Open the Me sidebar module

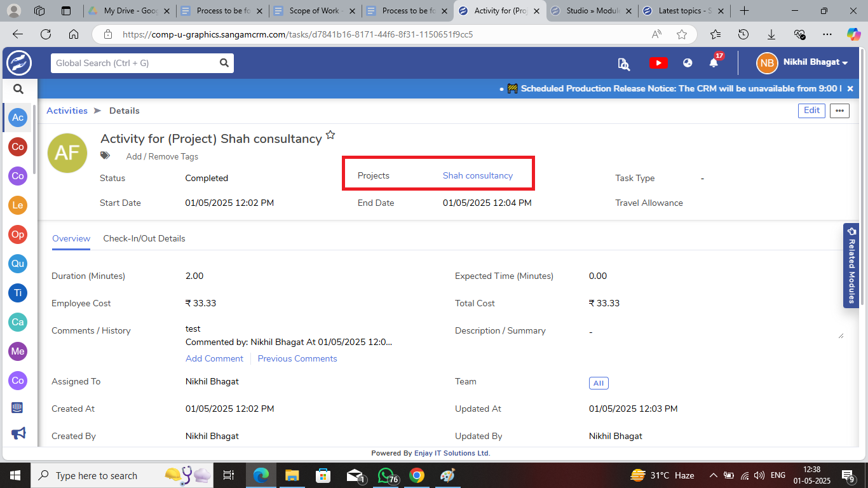[18, 351]
